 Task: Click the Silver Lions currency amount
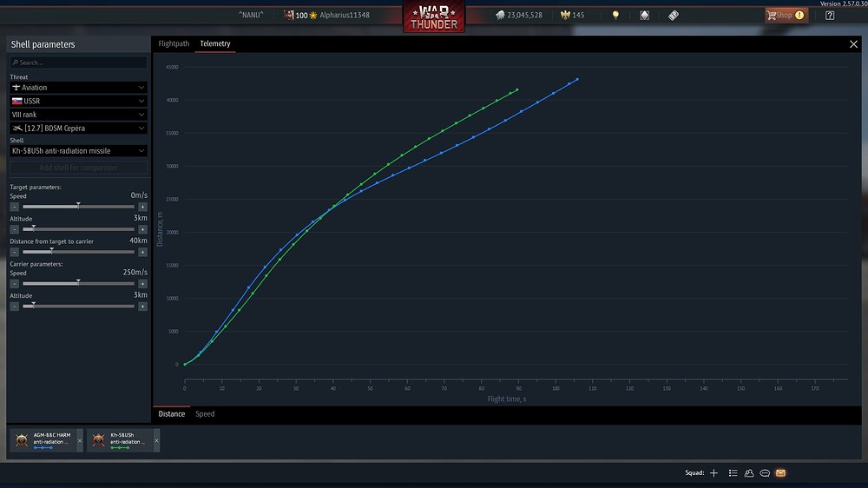pos(524,15)
